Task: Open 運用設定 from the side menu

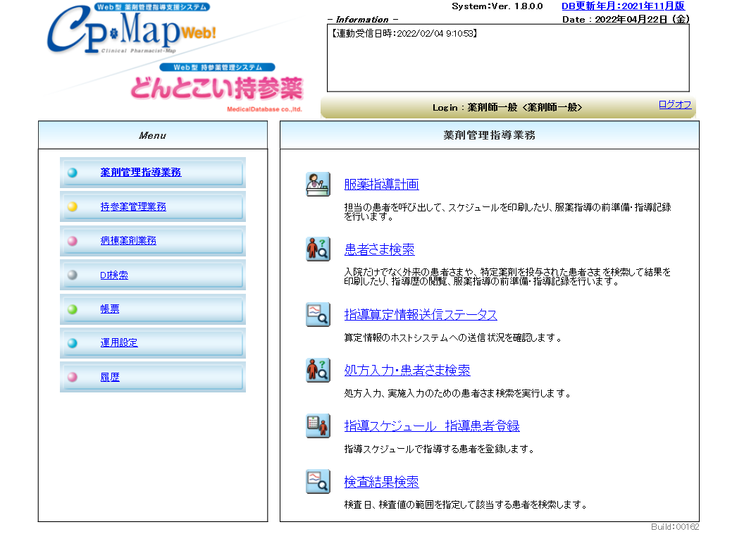Action: [119, 342]
